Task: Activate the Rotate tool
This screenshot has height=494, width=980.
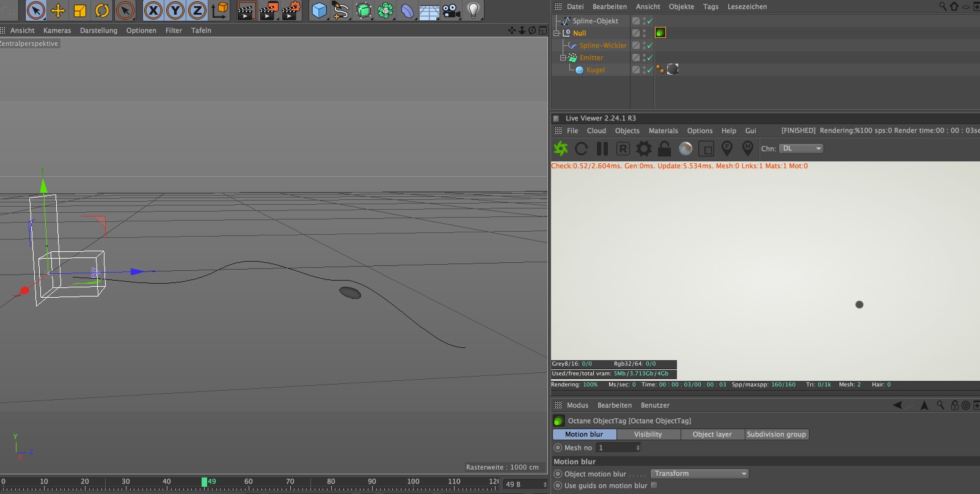Action: 102,10
